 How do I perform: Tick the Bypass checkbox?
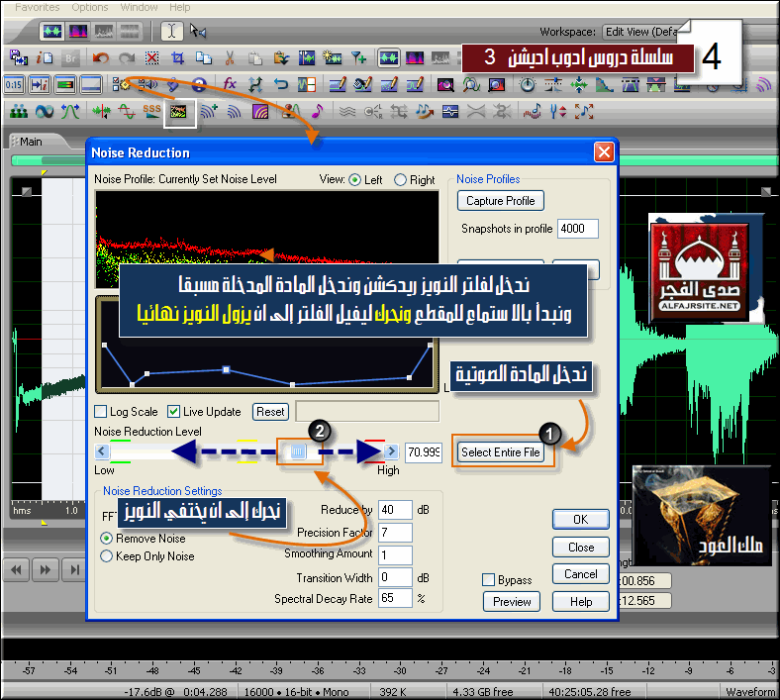[x=489, y=579]
